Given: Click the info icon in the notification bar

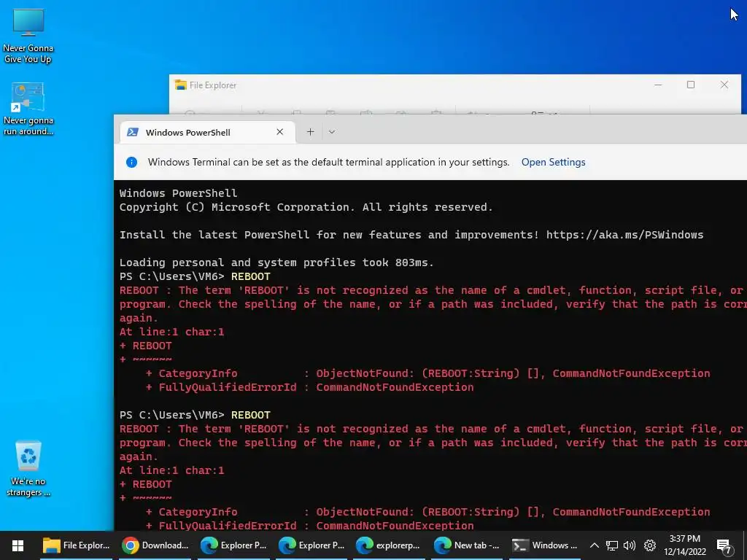Looking at the screenshot, I should [x=131, y=162].
